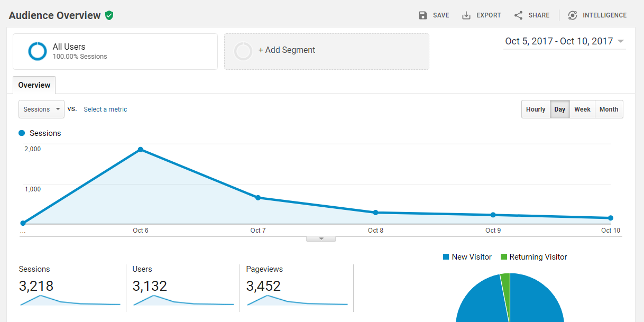Image resolution: width=644 pixels, height=322 pixels.
Task: Click the Oct 6 axis label
Action: point(141,231)
